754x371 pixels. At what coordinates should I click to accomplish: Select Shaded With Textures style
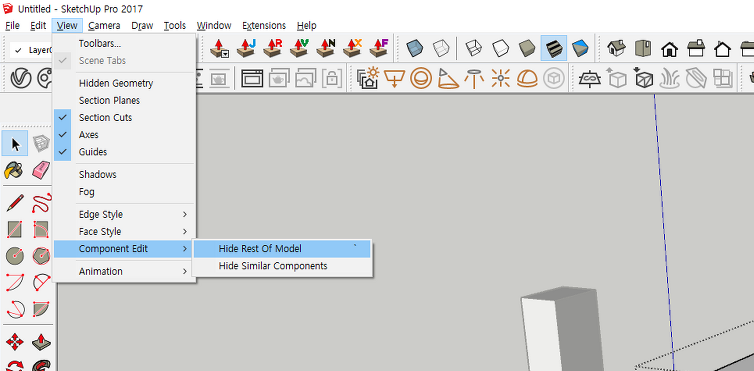point(554,49)
